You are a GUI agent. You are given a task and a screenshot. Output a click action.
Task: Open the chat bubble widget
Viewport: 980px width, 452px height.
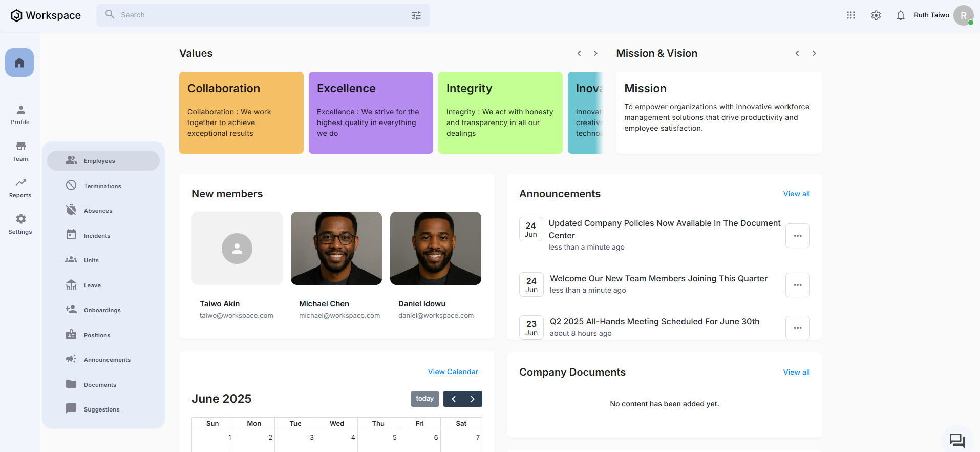click(956, 440)
